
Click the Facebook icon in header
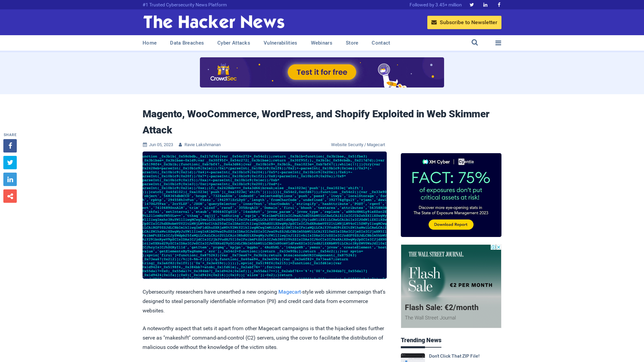pos(498,4)
